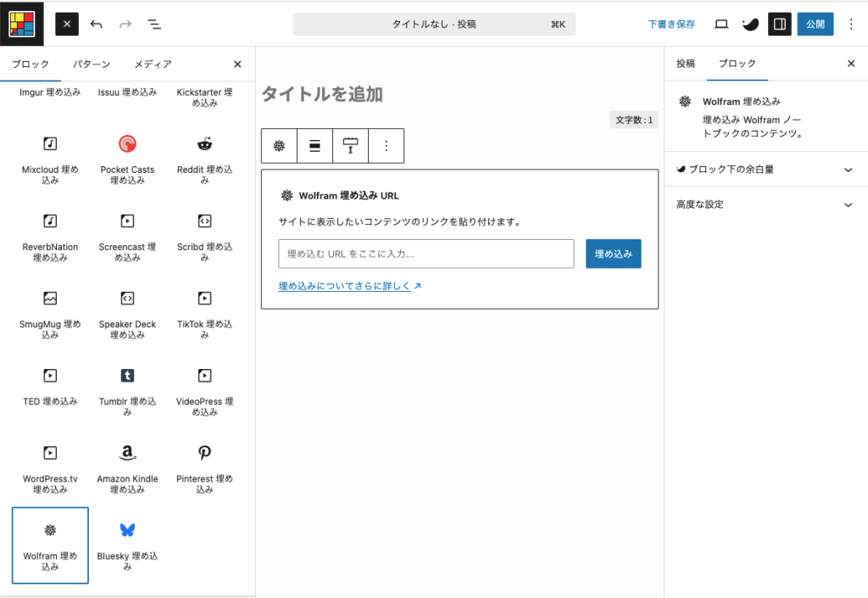Viewport: 868px width, 598px height.
Task: Click the alignment button in block toolbar
Action: (x=314, y=146)
